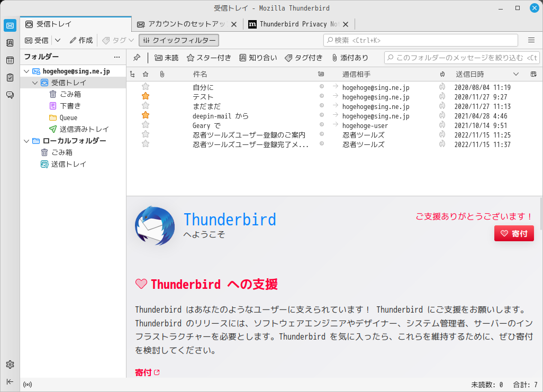Open the column picker icon
Viewport: 543px width, 392px height.
533,74
